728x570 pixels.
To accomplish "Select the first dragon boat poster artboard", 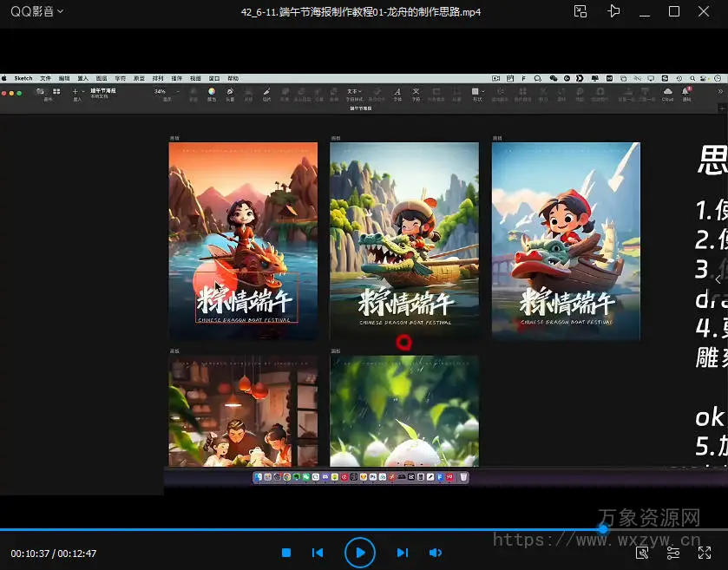I will click(x=243, y=217).
